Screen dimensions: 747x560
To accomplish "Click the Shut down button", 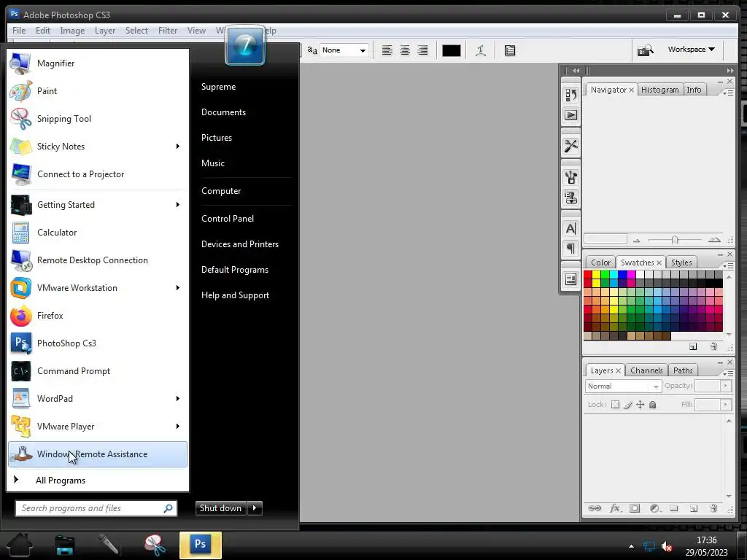I will 221,508.
